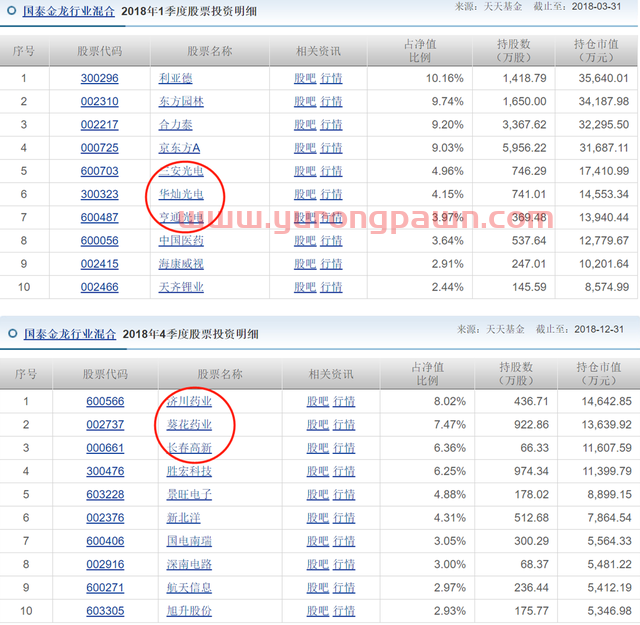
Task: Open the 利亚德 stock name link
Action: coord(176,78)
